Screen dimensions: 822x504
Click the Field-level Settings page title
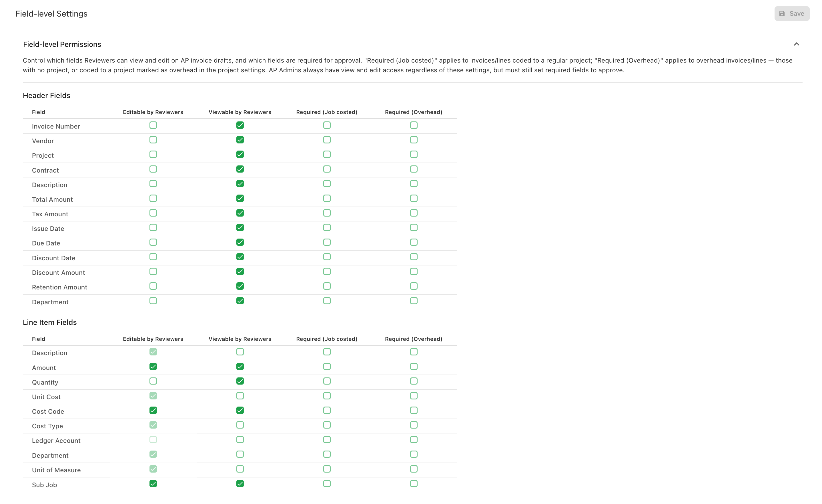pyautogui.click(x=51, y=14)
